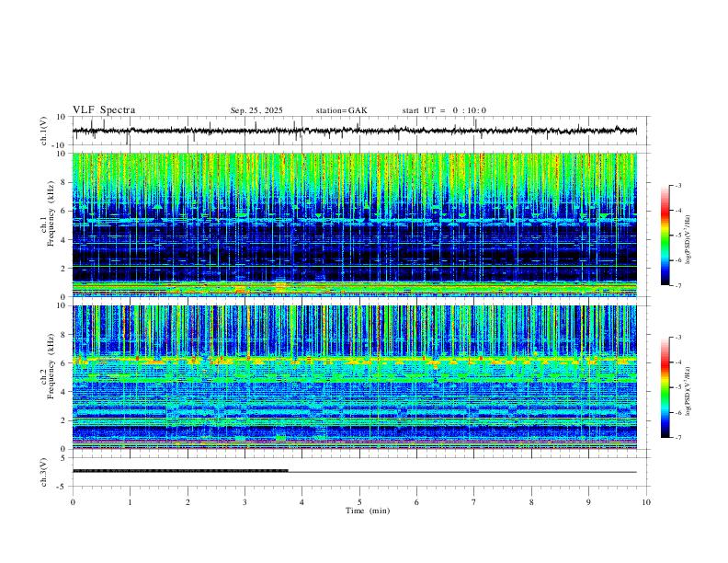The width and height of the screenshot is (728, 563).
Task: Click time axis tick label "5"
Action: pos(359,502)
